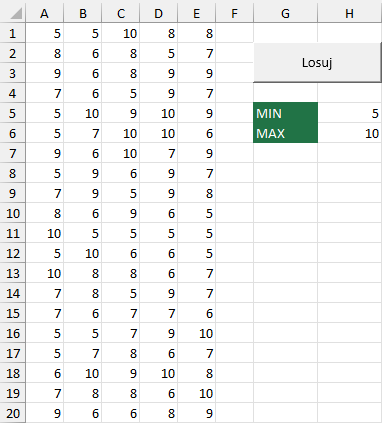This screenshot has width=382, height=423.
Task: Select row 20 header
Action: 13,413
